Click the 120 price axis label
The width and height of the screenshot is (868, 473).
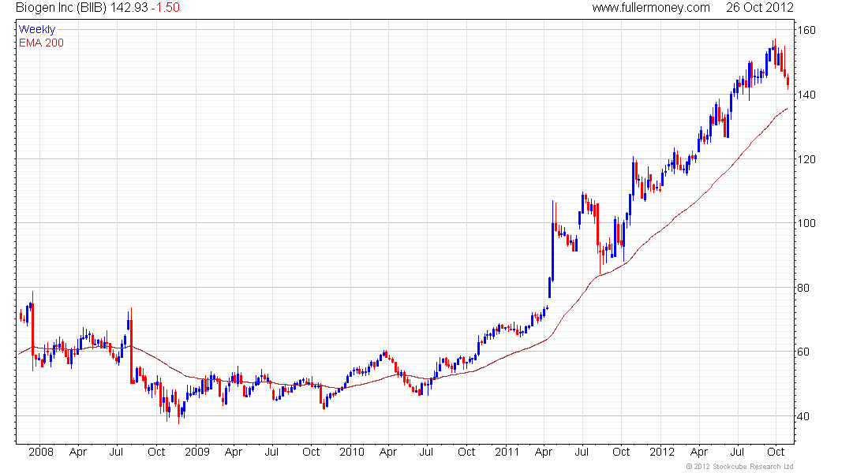tap(806, 159)
